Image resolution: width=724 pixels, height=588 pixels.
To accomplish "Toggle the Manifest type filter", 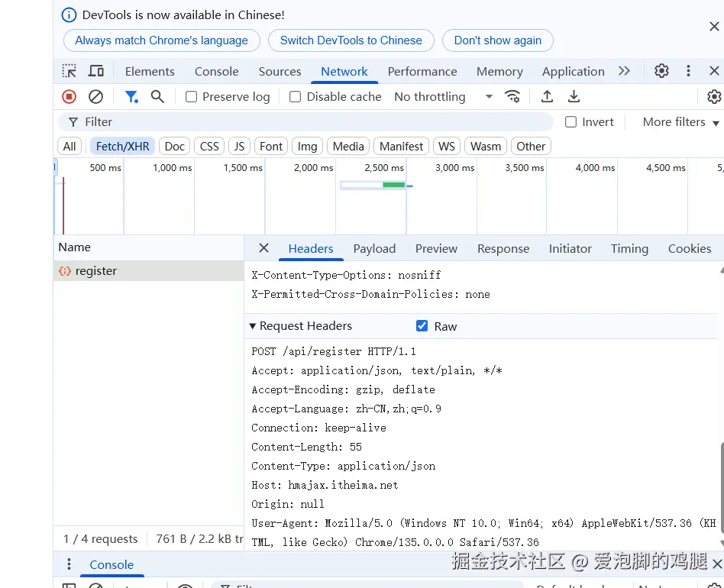I will pyautogui.click(x=401, y=147).
